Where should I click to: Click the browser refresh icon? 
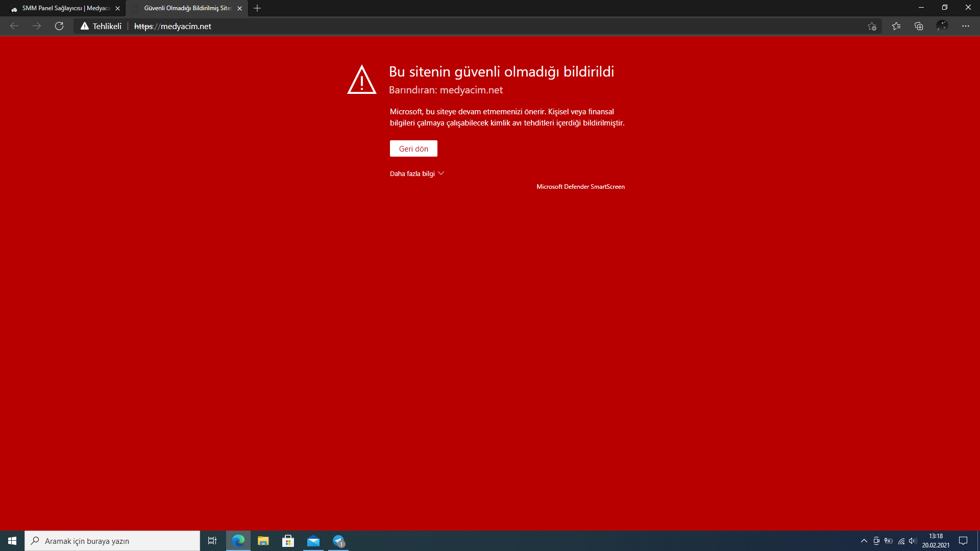pyautogui.click(x=59, y=26)
